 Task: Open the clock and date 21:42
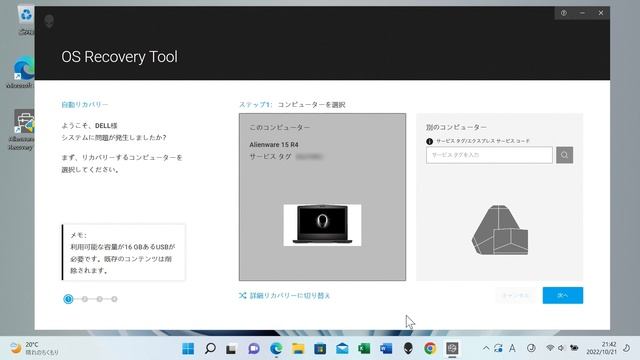(x=602, y=348)
